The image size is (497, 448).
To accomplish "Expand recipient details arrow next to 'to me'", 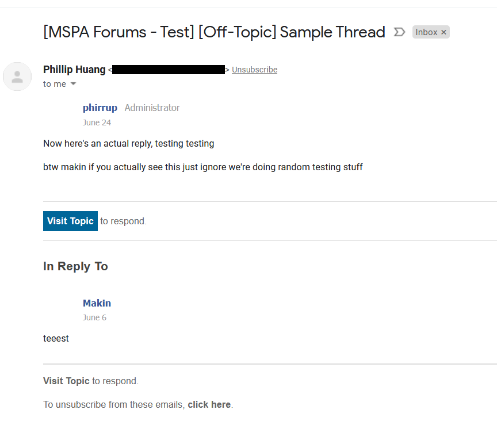I will pos(73,84).
